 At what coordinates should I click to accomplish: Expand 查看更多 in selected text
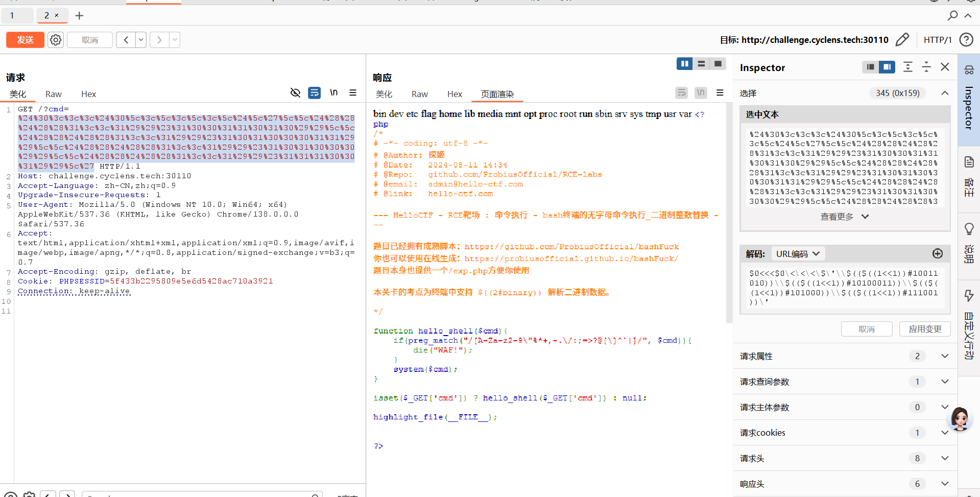click(845, 217)
